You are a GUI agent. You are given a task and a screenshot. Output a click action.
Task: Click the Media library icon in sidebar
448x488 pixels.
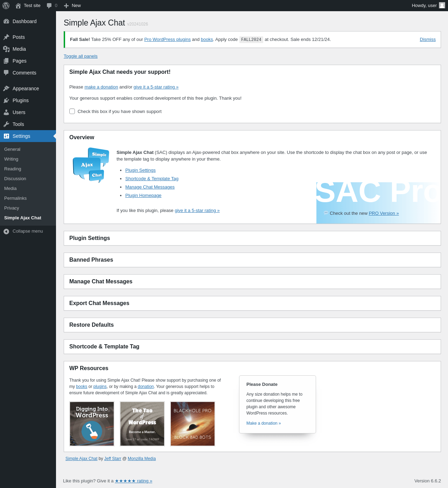(6, 49)
